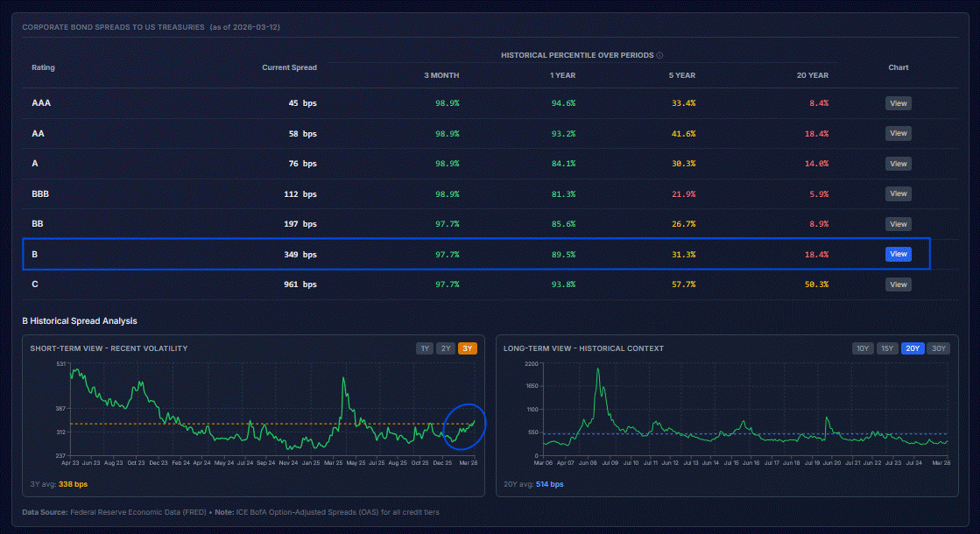Select the 2Y short-term range
The image size is (980, 534).
coord(446,348)
